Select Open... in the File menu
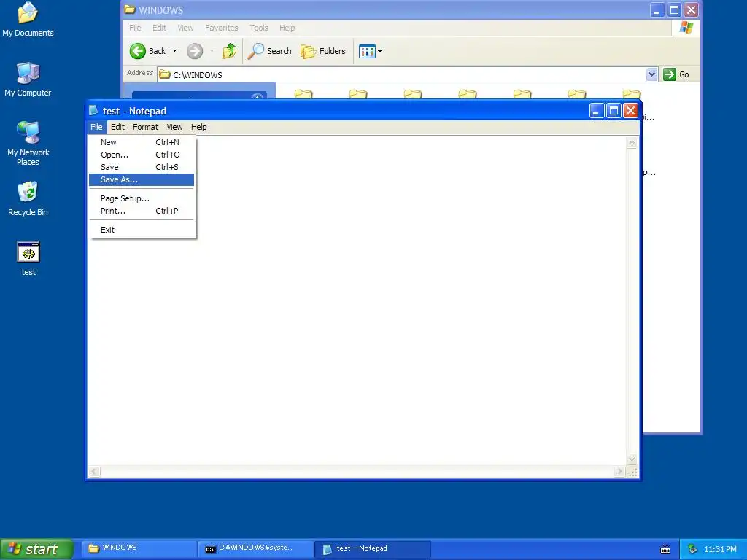The height and width of the screenshot is (560, 747). 142,155
